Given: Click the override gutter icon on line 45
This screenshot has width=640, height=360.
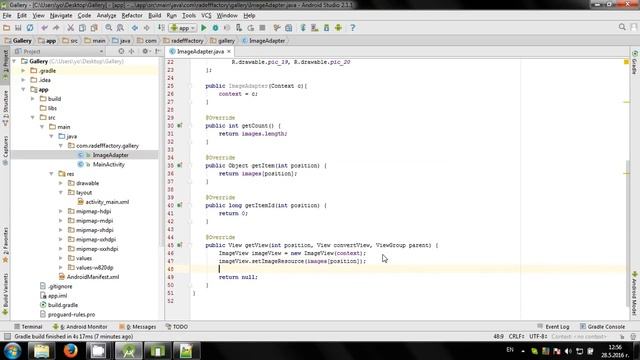Looking at the screenshot, I should click(x=180, y=245).
